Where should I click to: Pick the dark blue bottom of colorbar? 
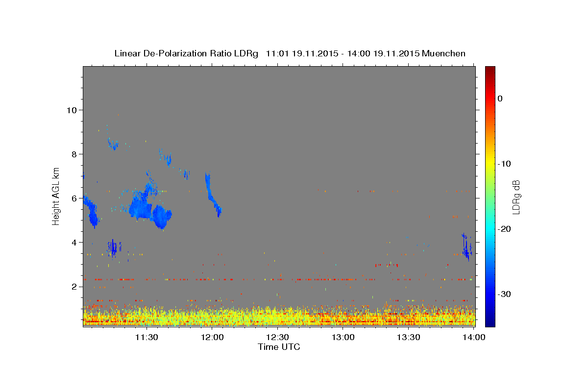(490, 322)
